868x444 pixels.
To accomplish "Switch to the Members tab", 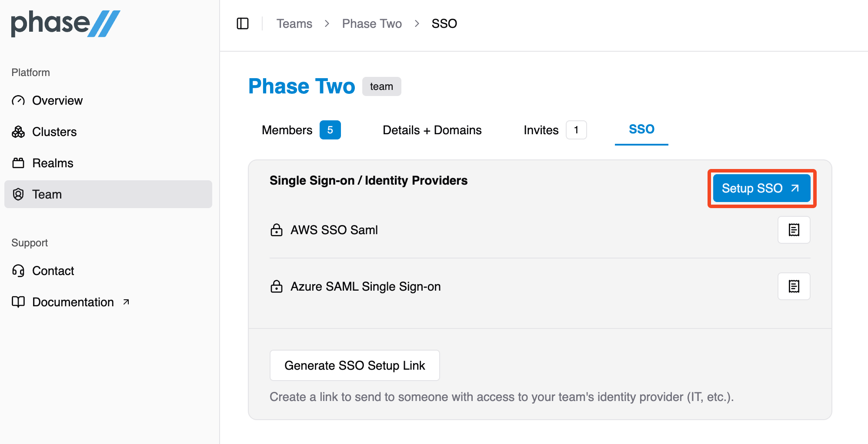I will pos(287,130).
